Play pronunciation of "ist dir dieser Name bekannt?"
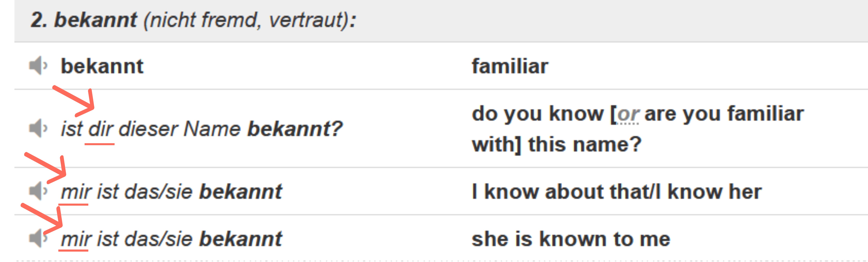This screenshot has height=262, width=868. pyautogui.click(x=38, y=128)
